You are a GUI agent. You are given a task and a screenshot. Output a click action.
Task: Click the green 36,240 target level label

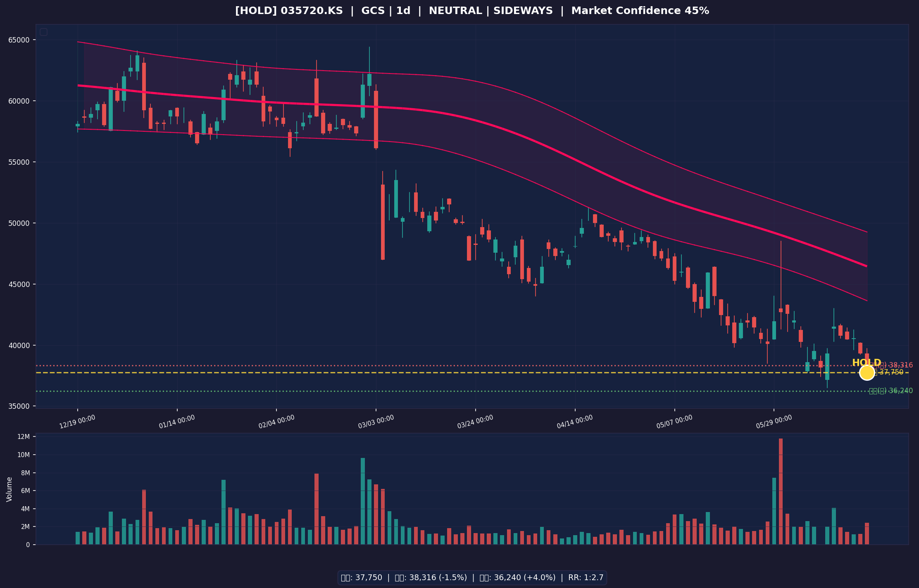[891, 391]
